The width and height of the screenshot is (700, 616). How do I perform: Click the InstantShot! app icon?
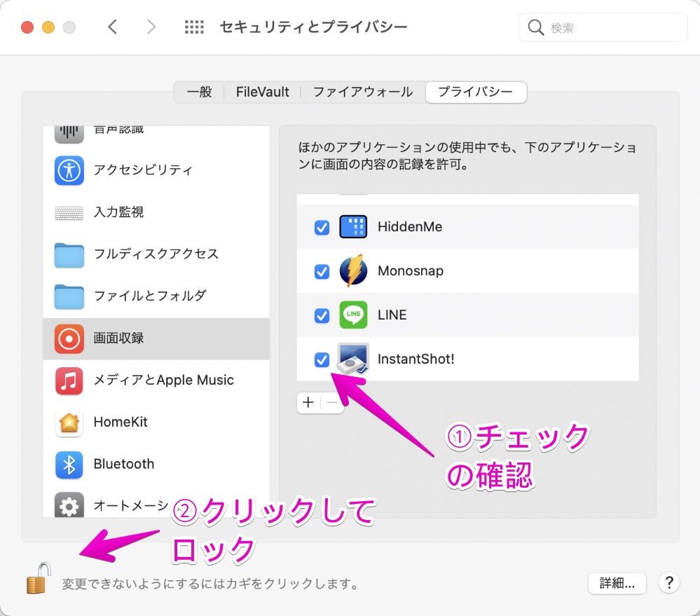353,358
